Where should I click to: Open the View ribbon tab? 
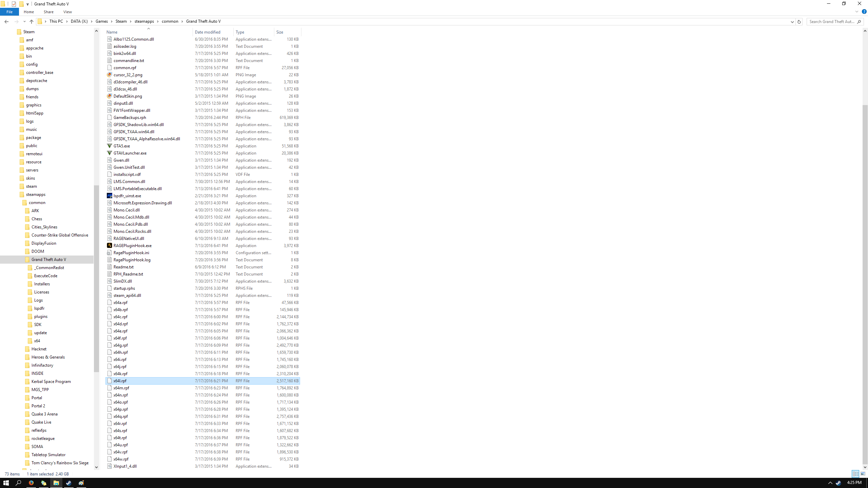67,12
